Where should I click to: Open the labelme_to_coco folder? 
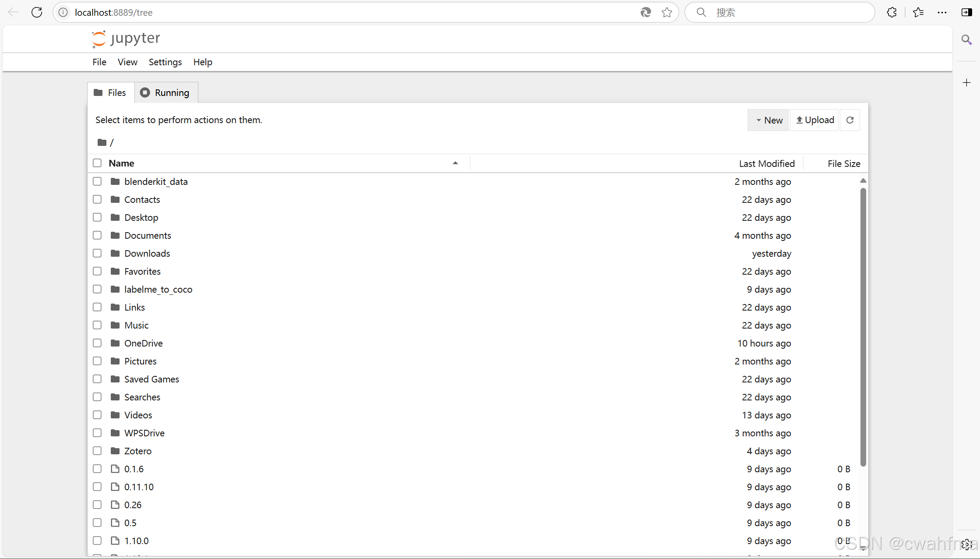[158, 289]
